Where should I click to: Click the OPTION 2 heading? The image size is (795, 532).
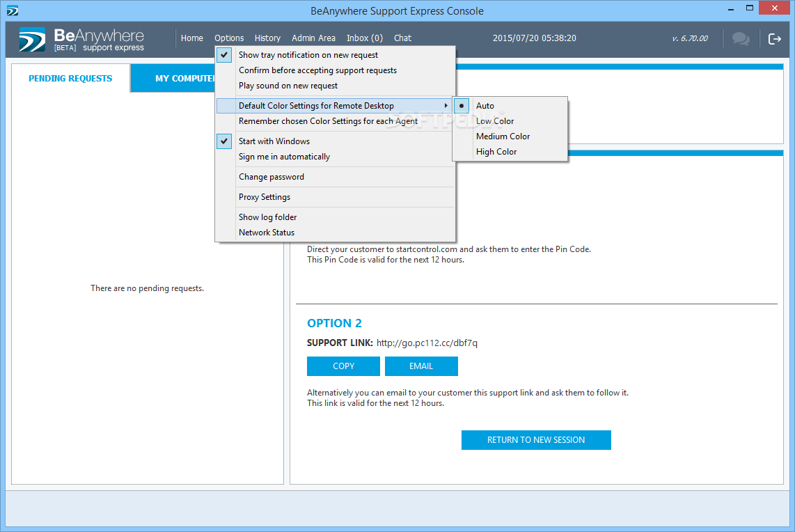tap(334, 323)
